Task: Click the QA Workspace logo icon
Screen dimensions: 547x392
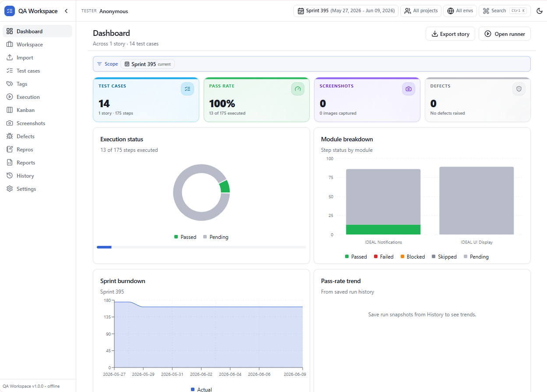Action: [x=10, y=11]
